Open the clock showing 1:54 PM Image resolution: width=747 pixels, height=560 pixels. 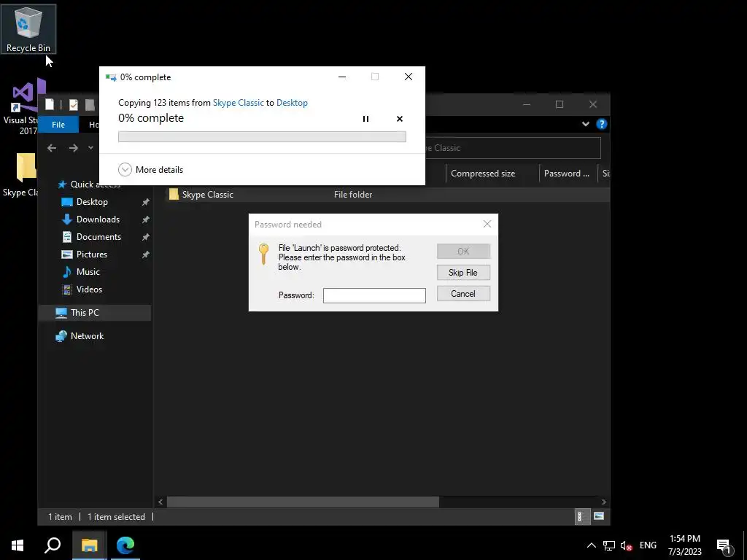pyautogui.click(x=684, y=545)
